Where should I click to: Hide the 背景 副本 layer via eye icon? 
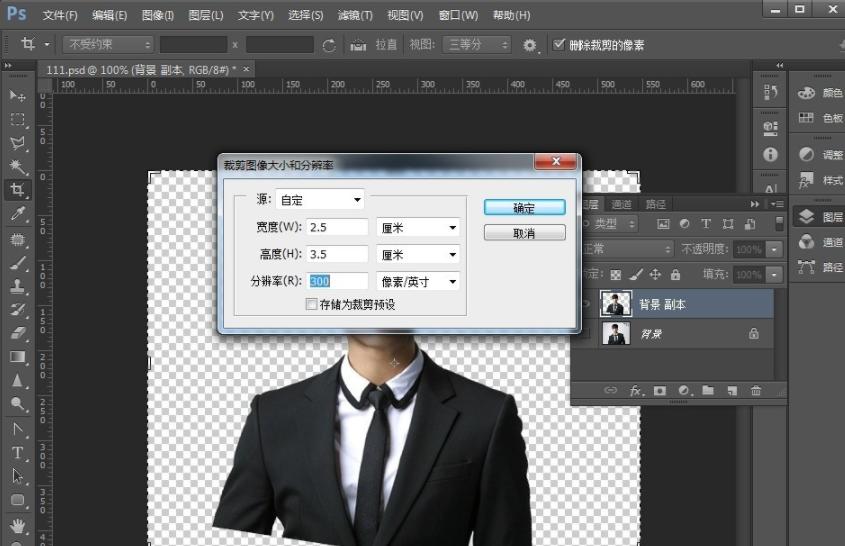coord(586,304)
